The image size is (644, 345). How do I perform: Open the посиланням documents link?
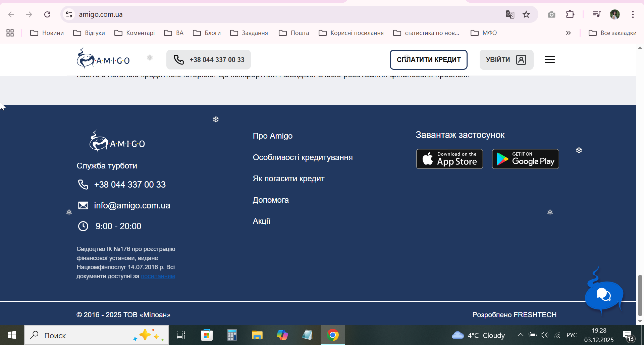[x=158, y=276]
